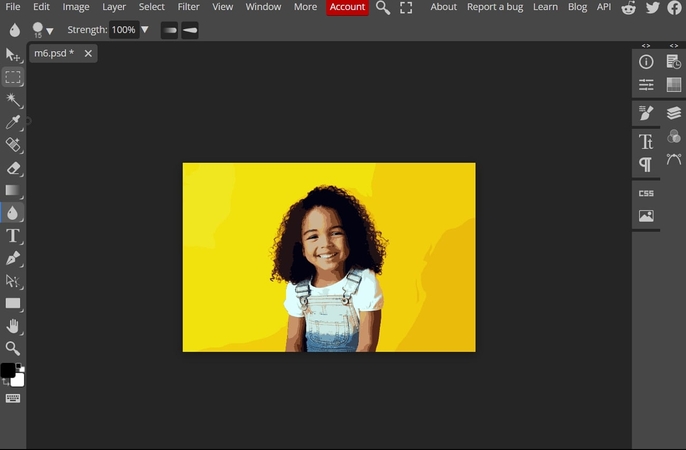Open the Image menu
This screenshot has width=686, height=450.
tap(76, 7)
